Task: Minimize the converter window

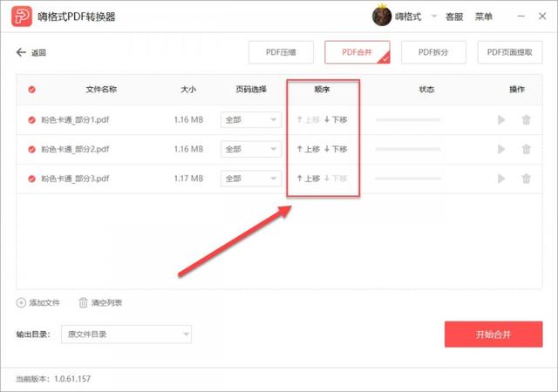Action: pyautogui.click(x=521, y=16)
